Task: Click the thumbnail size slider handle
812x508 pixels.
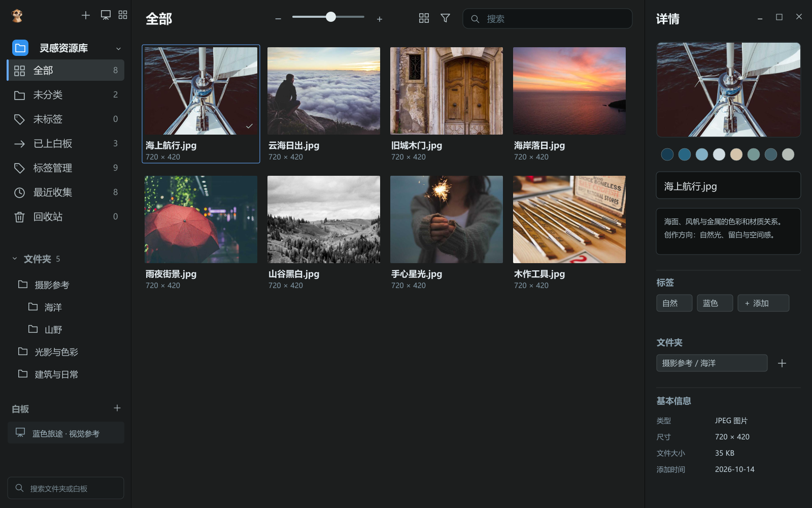Action: coord(331,17)
